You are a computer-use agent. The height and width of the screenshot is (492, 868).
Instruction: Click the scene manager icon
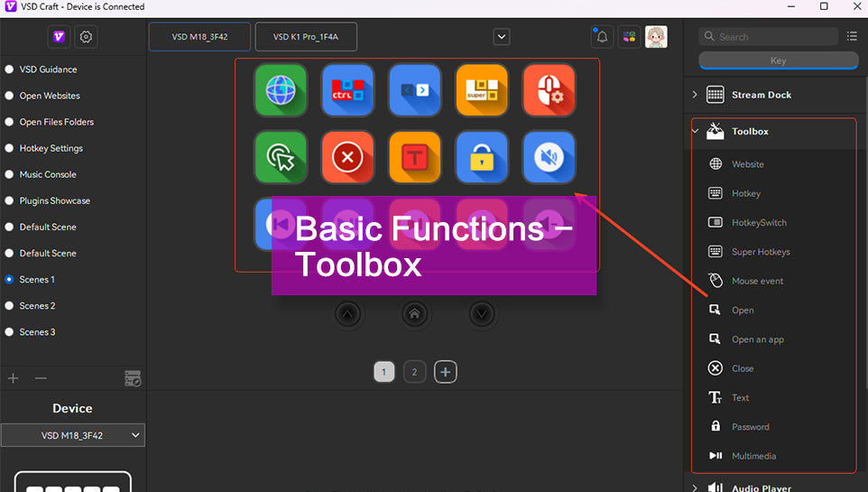133,378
